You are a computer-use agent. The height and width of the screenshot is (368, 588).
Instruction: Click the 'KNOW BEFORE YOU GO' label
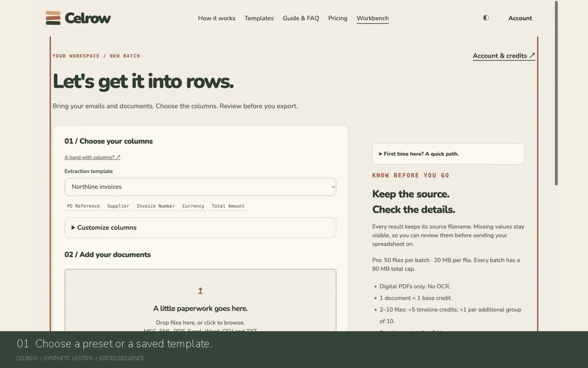click(411, 175)
